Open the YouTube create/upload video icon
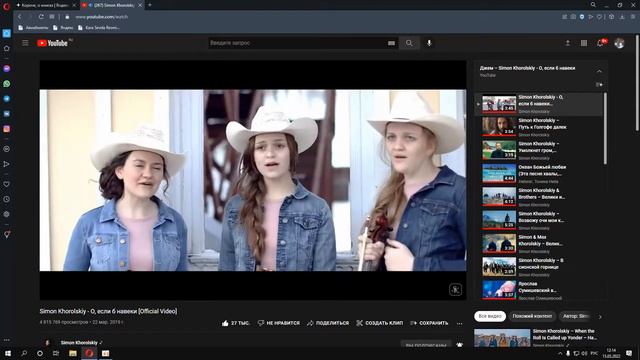The width and height of the screenshot is (640, 360). click(x=567, y=43)
